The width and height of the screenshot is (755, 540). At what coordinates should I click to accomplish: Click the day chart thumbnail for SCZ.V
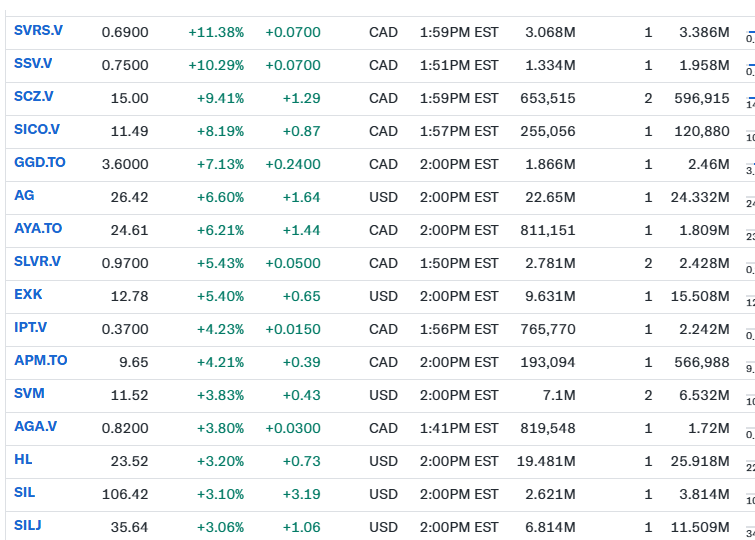[x=749, y=99]
